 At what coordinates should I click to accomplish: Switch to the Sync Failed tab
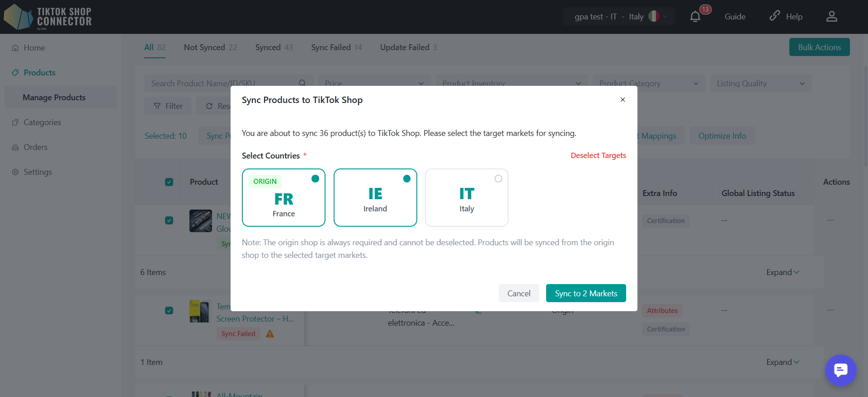point(336,47)
